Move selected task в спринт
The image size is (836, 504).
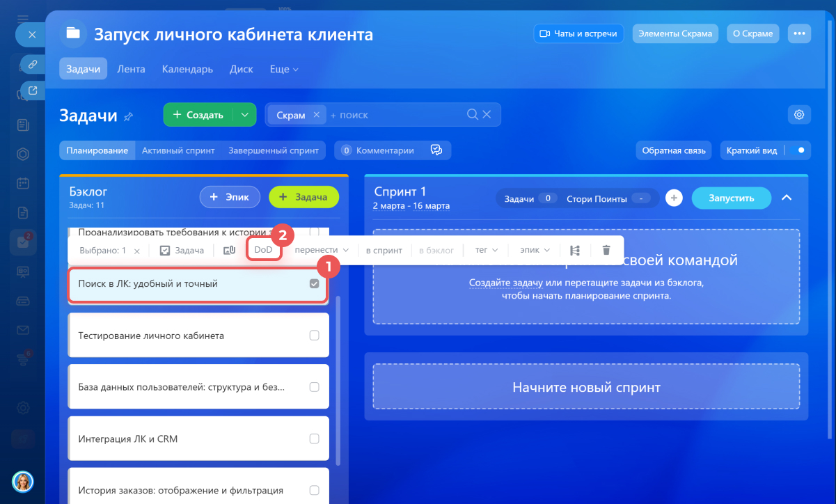384,250
